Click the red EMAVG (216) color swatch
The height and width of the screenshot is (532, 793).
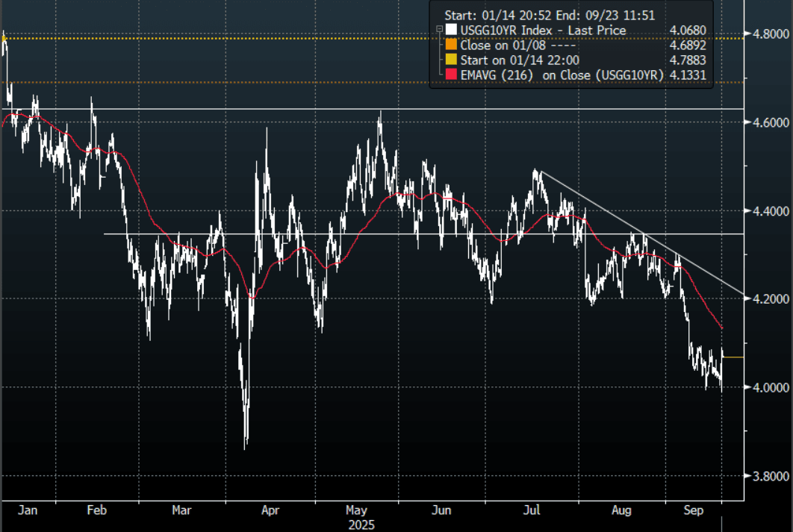pyautogui.click(x=450, y=75)
